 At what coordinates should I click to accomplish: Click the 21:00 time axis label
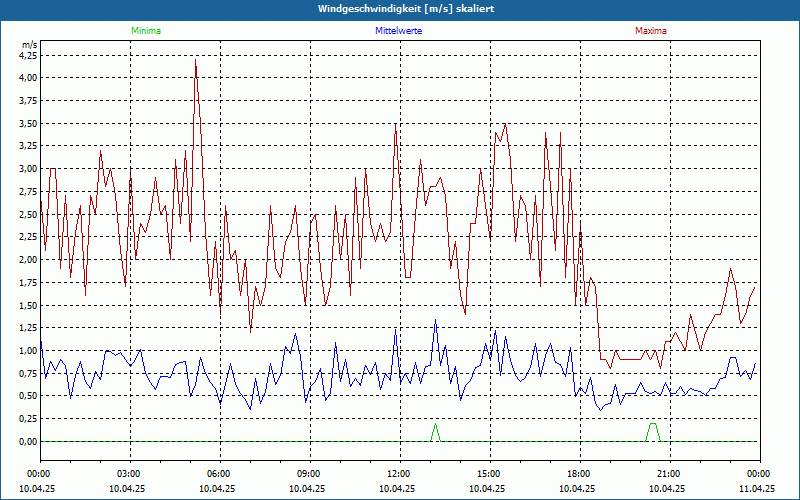tap(670, 474)
